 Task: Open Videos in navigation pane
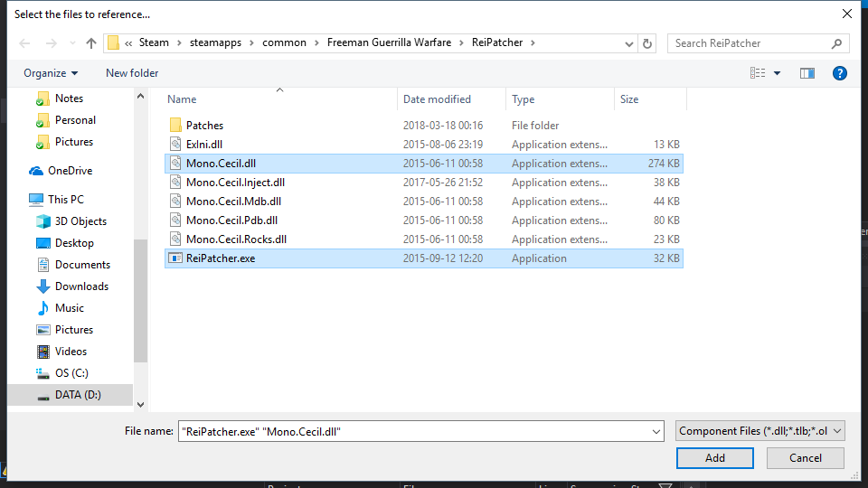point(71,352)
